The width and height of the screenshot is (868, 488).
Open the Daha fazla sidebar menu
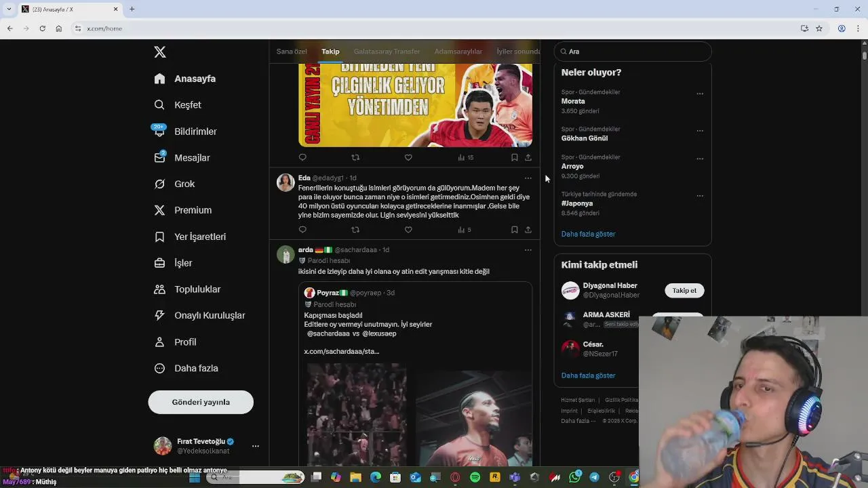point(186,368)
